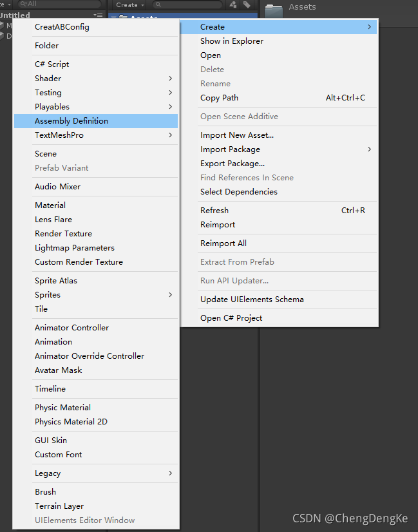Select Physics Material 2D entry
The width and height of the screenshot is (418, 532).
coord(96,422)
